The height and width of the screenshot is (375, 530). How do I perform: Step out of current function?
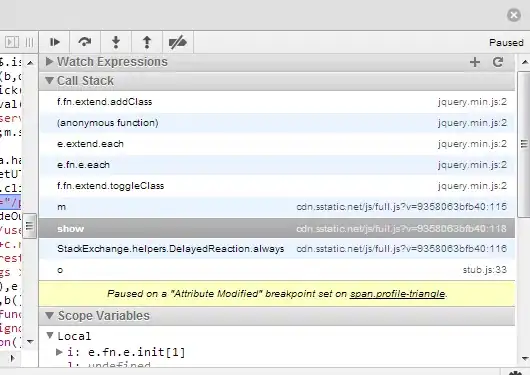pos(147,42)
